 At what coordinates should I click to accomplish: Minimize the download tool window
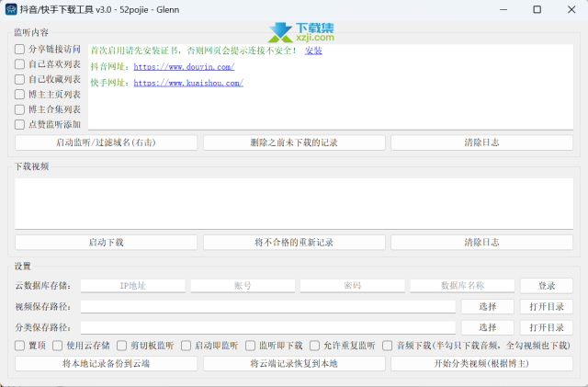coord(503,9)
